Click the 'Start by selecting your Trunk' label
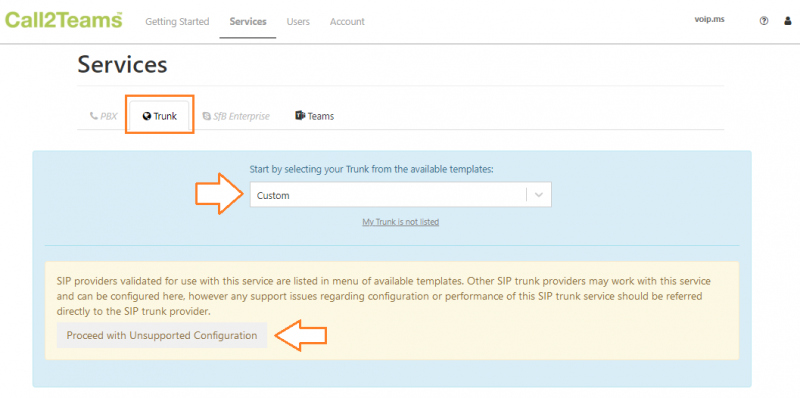This screenshot has height=398, width=800. [x=371, y=169]
